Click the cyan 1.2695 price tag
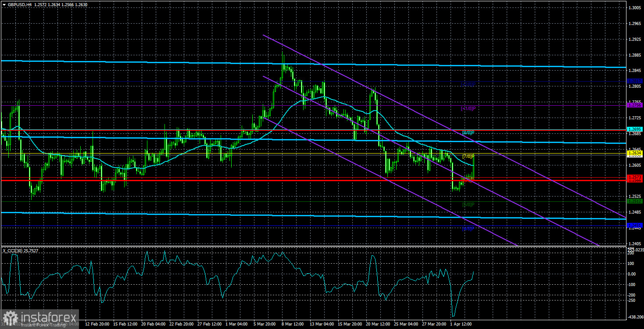This screenshot has height=329, width=644. 635,129
